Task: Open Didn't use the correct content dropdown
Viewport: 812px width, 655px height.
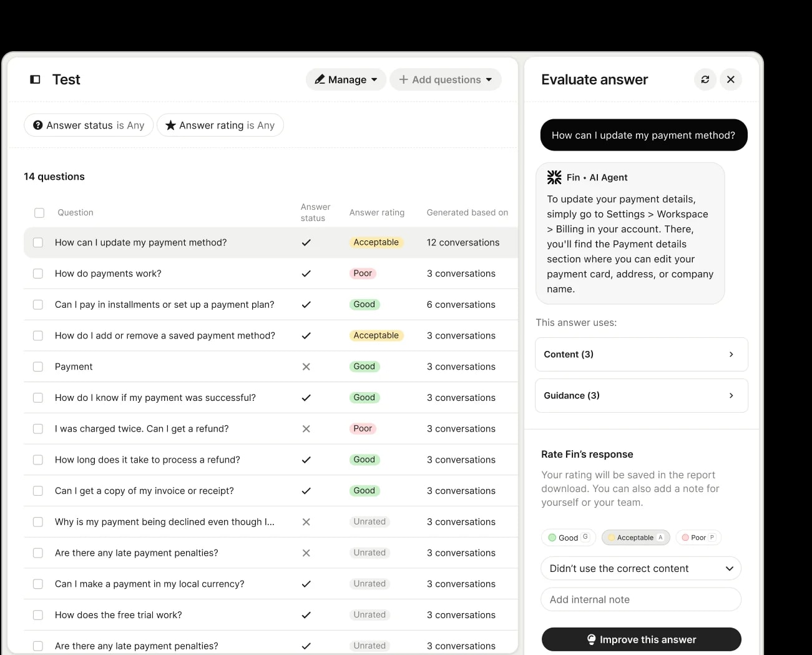Action: (x=641, y=568)
